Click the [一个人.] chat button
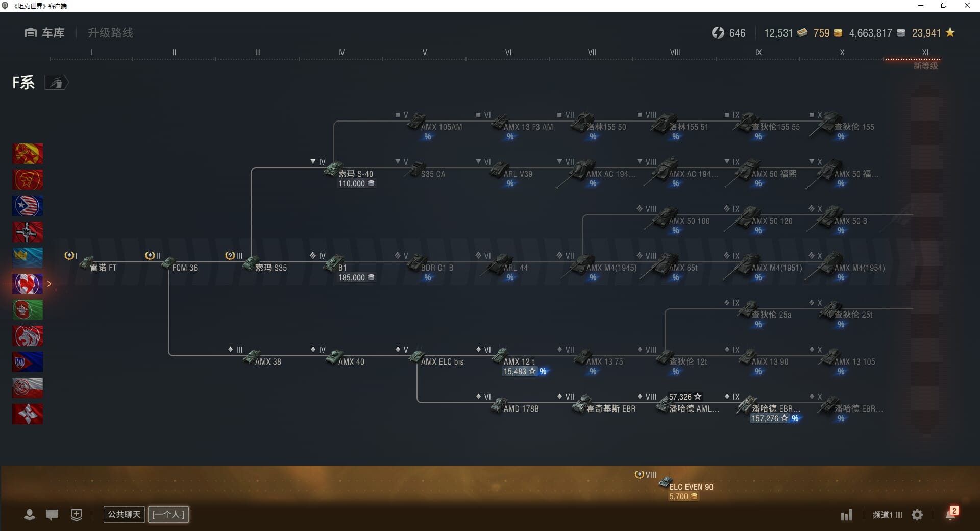This screenshot has height=531, width=980. 168,514
